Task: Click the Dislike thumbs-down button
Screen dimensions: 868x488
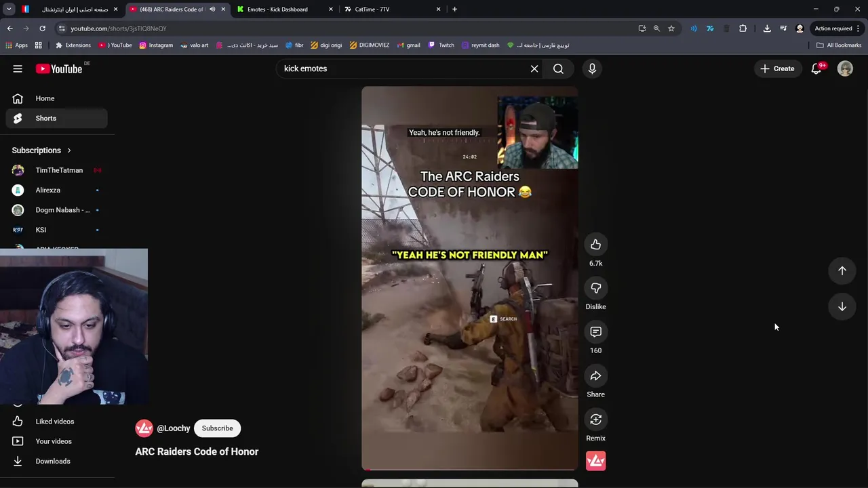Action: coord(595,289)
